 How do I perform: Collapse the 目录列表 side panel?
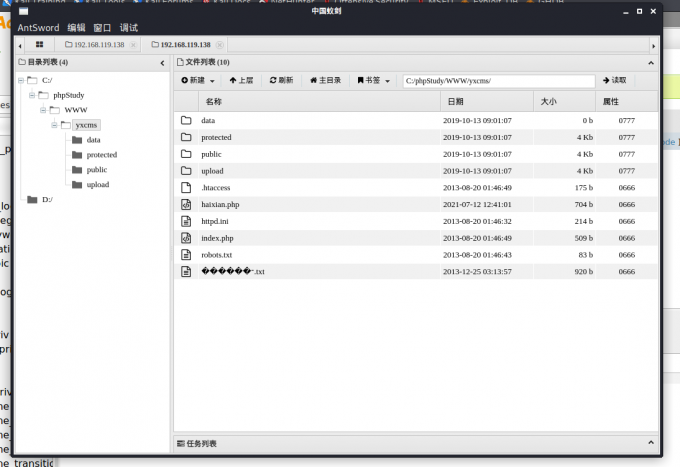(162, 63)
